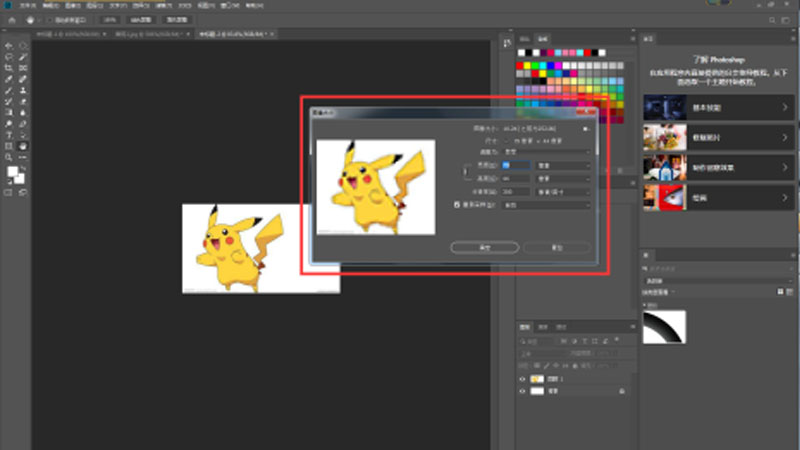Click the Fill Screen button
This screenshot has height=450, width=800.
[177, 20]
